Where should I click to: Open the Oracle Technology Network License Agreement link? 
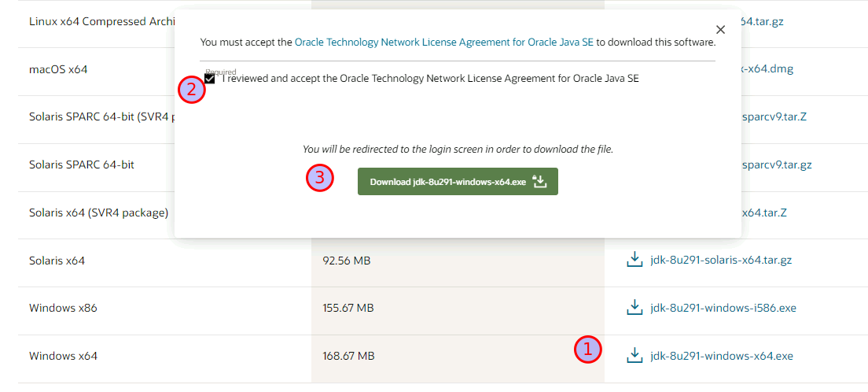point(444,43)
